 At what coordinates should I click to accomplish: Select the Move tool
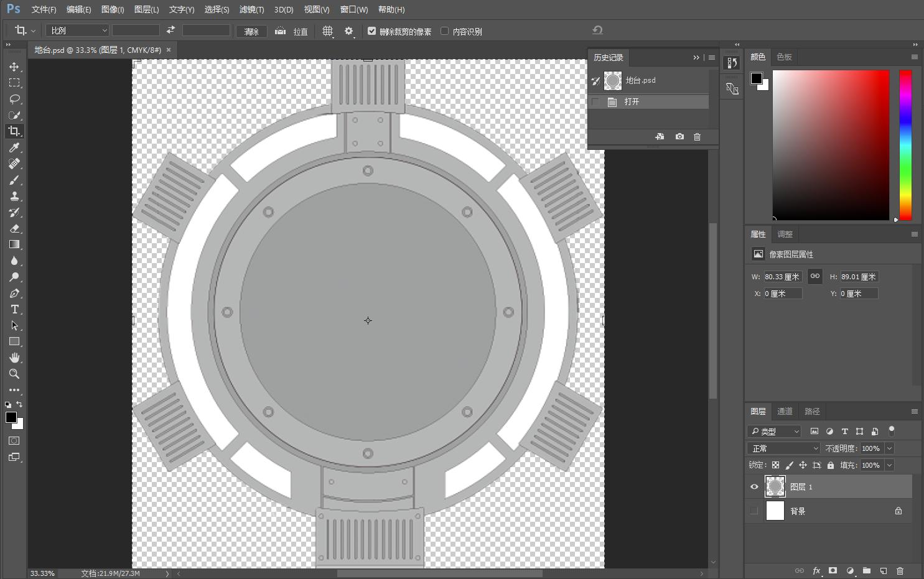click(x=14, y=67)
